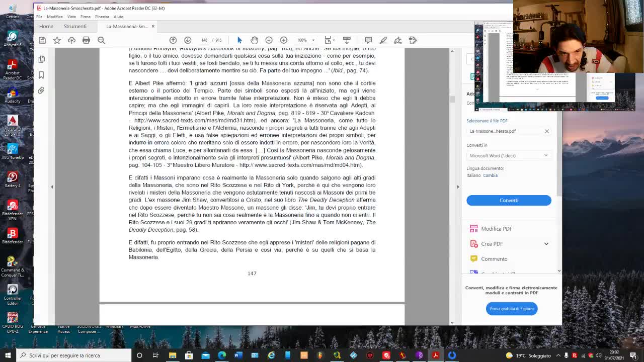Open the page thumbnails panel
This screenshot has width=644, height=362.
click(x=41, y=59)
